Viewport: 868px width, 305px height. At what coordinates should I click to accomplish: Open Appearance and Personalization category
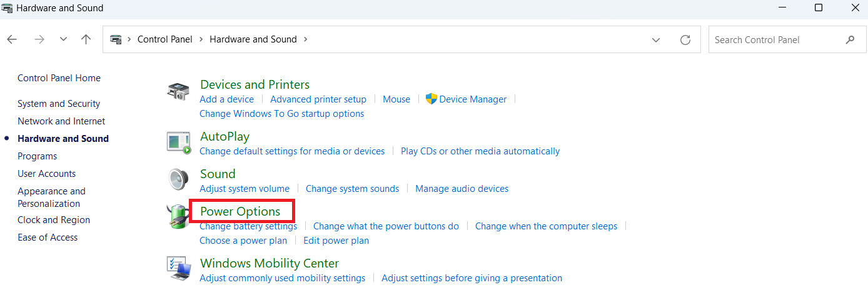pyautogui.click(x=51, y=197)
